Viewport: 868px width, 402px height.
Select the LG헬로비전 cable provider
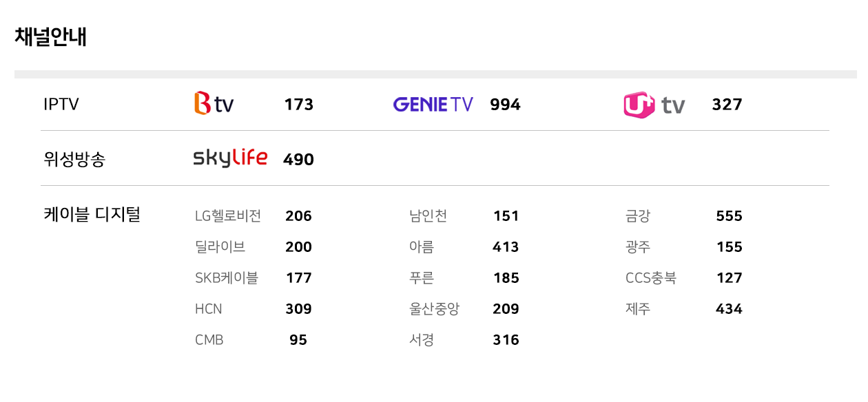pyautogui.click(x=228, y=216)
